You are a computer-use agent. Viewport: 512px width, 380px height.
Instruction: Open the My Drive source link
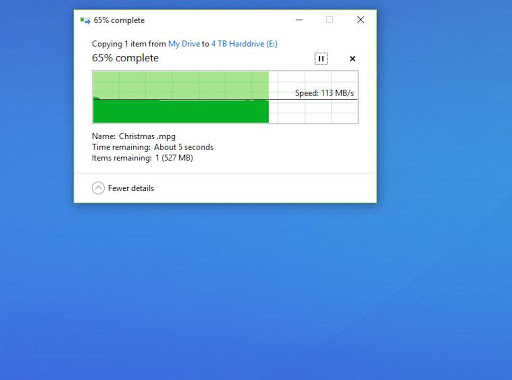[x=184, y=44]
